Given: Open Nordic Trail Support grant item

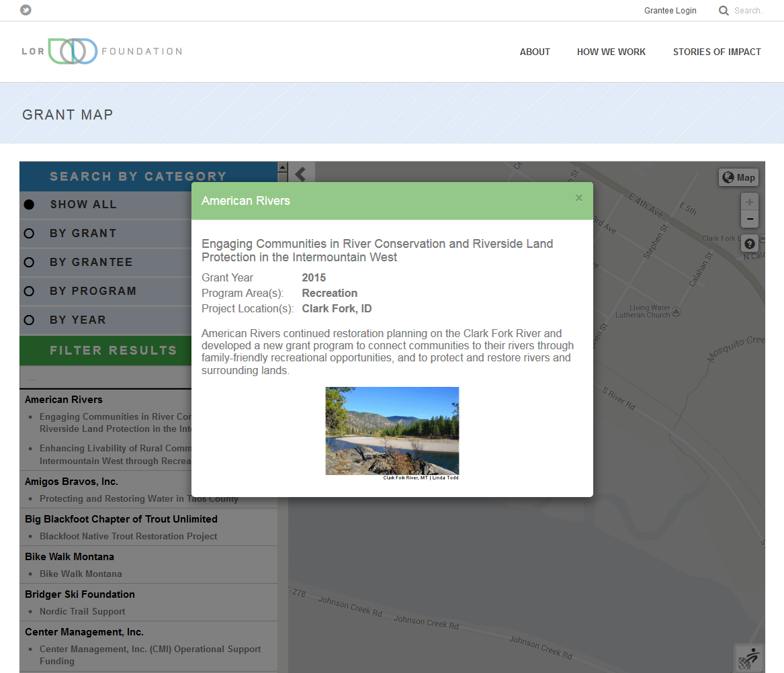Looking at the screenshot, I should coord(83,611).
